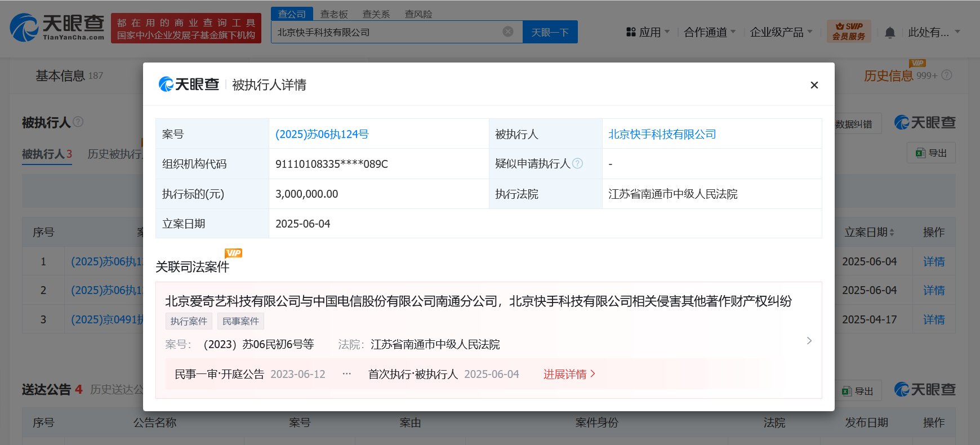Click the VIP badge above 关联司法案件
This screenshot has width=980, height=445.
pos(233,253)
